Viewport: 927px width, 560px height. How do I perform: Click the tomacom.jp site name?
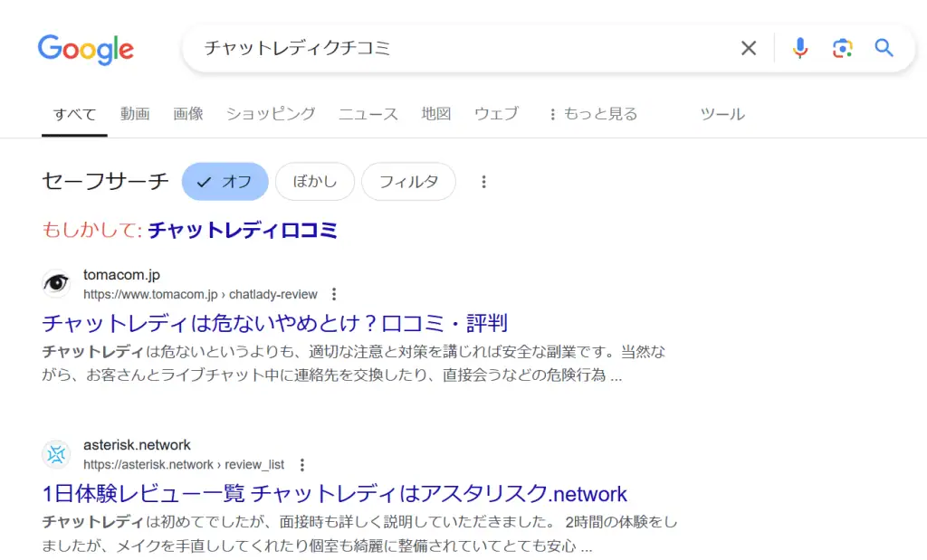pyautogui.click(x=122, y=275)
